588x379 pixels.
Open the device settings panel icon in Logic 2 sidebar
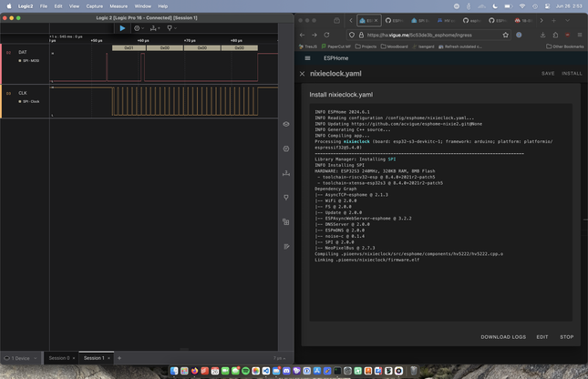coord(286,124)
